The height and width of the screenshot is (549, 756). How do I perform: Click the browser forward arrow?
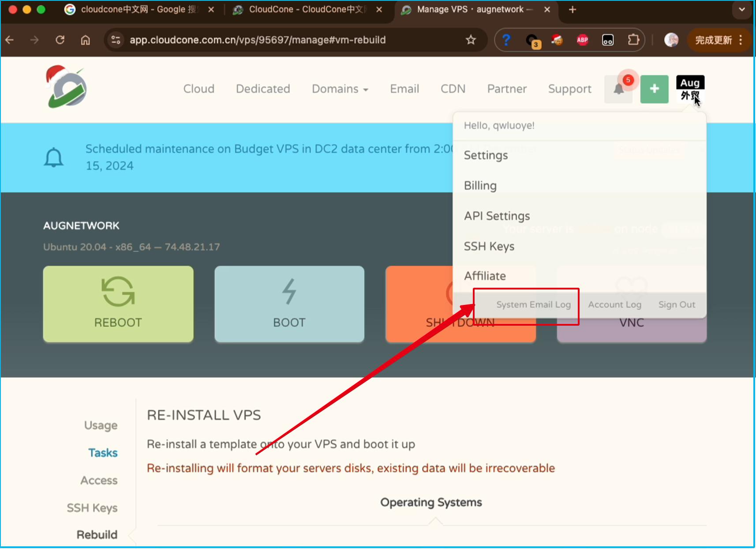[34, 40]
